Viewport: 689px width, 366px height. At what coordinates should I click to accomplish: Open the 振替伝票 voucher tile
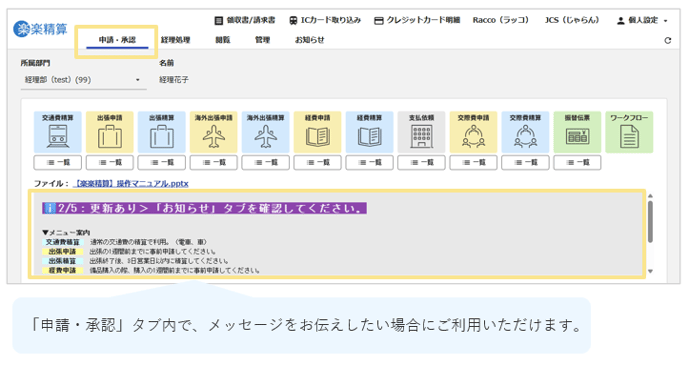pos(577,132)
